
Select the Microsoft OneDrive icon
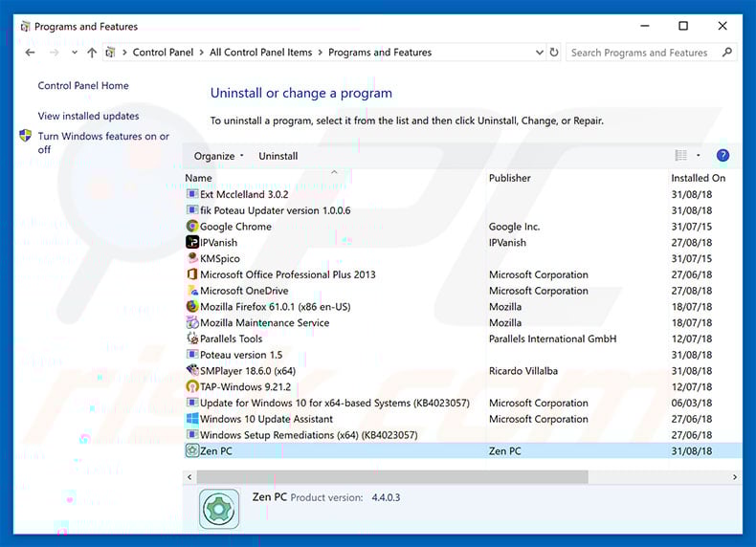[x=192, y=290]
